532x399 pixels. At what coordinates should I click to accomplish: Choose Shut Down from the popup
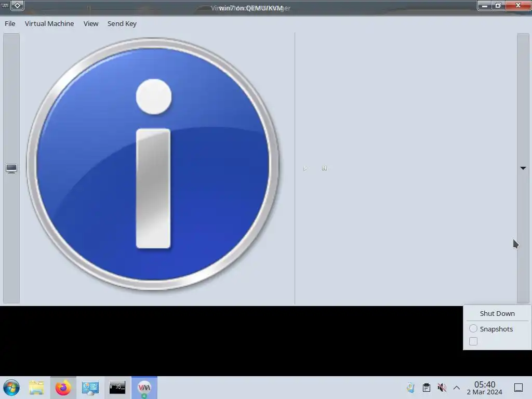[497, 313]
